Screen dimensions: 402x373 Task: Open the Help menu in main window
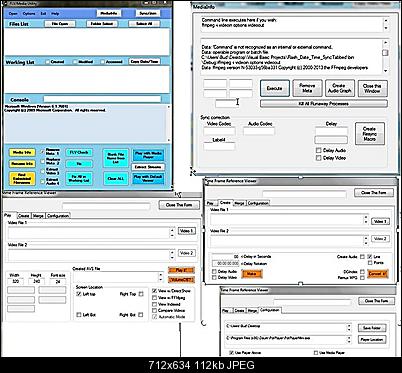coord(55,14)
